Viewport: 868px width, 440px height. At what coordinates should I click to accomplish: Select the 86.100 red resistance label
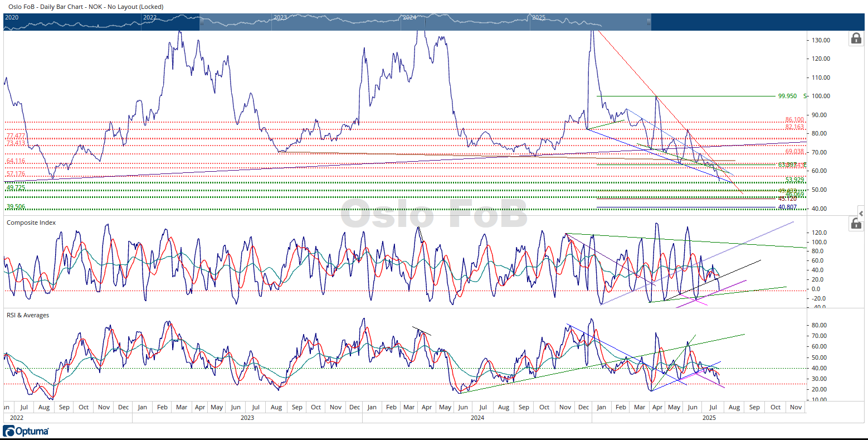(794, 119)
